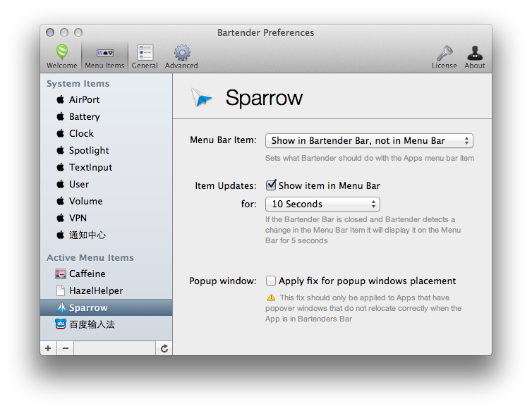The image size is (532, 411).
Task: Uncheck Show item in Menu Bar
Action: click(271, 186)
